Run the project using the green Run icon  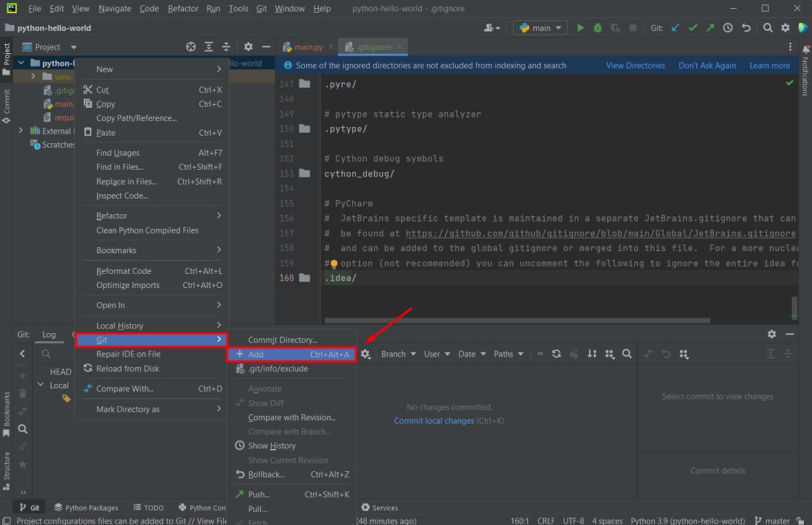coord(580,27)
